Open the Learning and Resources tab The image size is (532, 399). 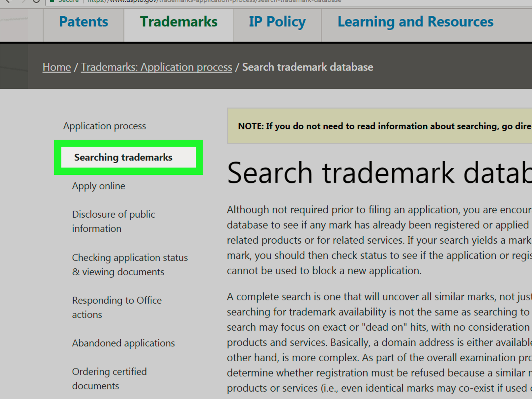415,22
